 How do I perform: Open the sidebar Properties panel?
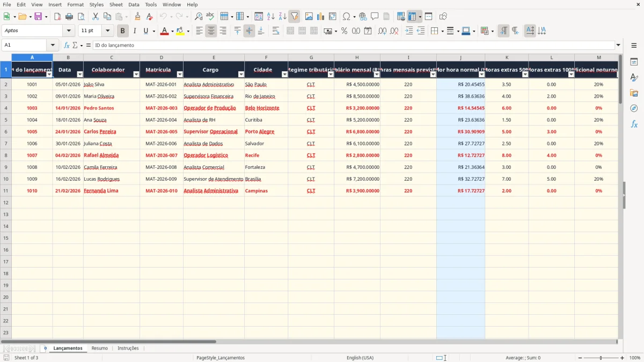(x=634, y=62)
